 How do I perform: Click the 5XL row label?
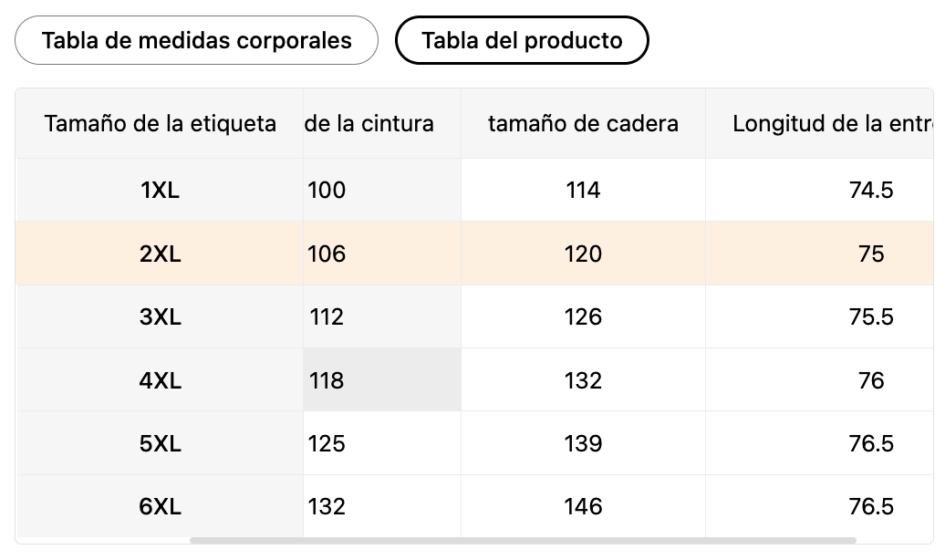[x=160, y=443]
